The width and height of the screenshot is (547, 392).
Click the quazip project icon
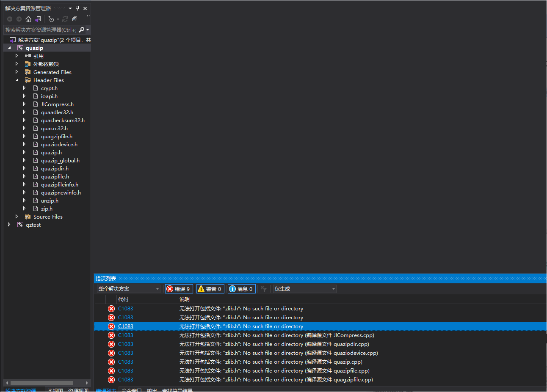[20, 48]
